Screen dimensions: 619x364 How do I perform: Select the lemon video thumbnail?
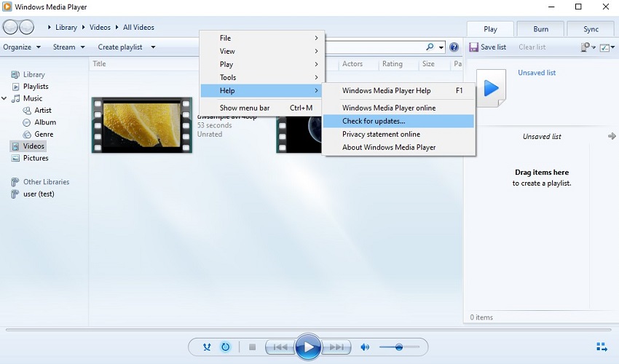coord(142,125)
